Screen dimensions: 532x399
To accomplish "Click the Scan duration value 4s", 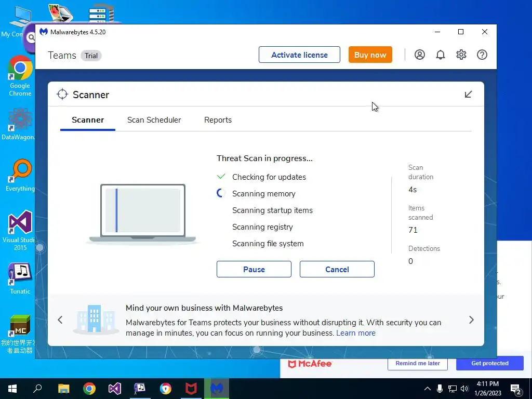I will tap(413, 190).
